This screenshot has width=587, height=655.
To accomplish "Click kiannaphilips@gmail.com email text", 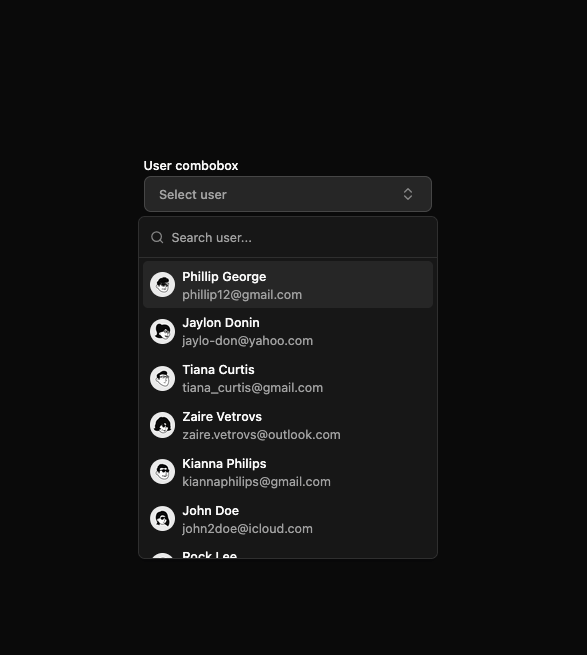I will tap(256, 482).
